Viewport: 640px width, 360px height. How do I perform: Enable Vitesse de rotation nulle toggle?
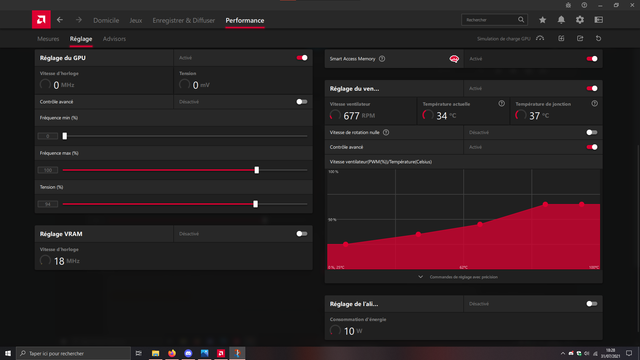click(591, 132)
